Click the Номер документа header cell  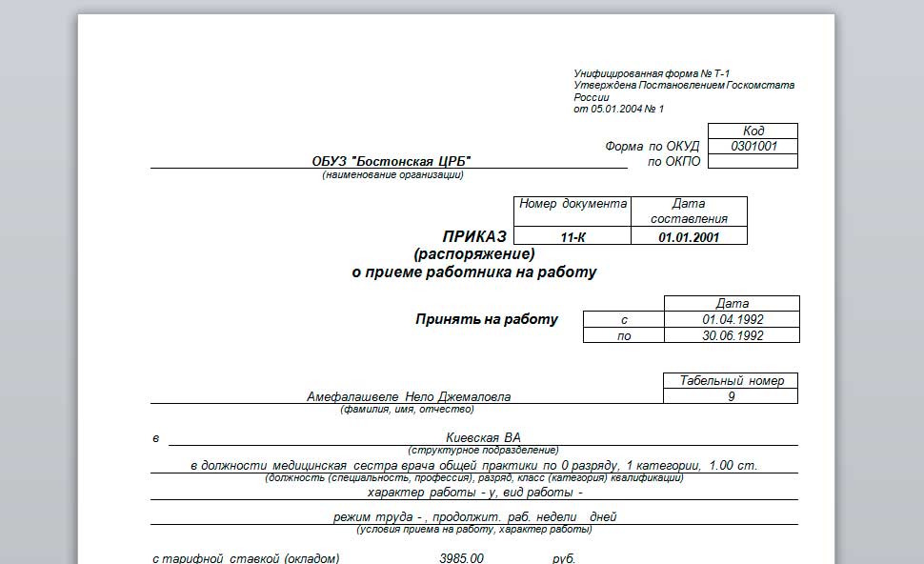coord(572,211)
